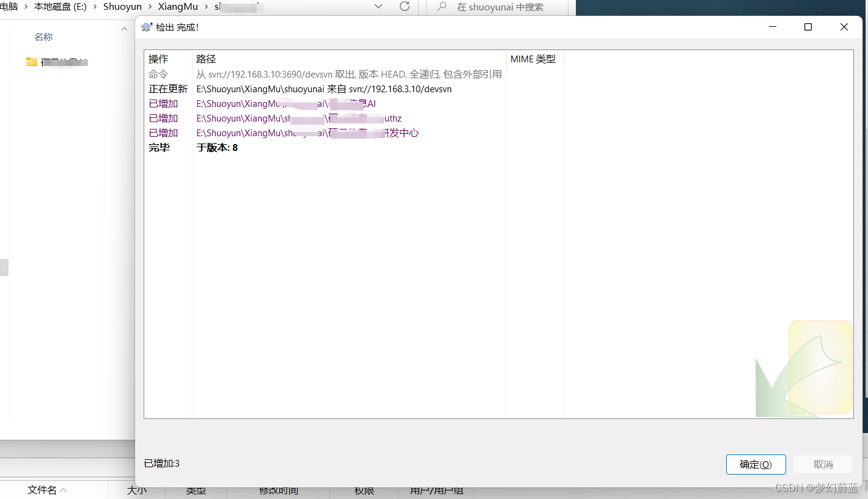Select the 正在更新 row in checkout log
The height and width of the screenshot is (499, 868).
point(325,89)
